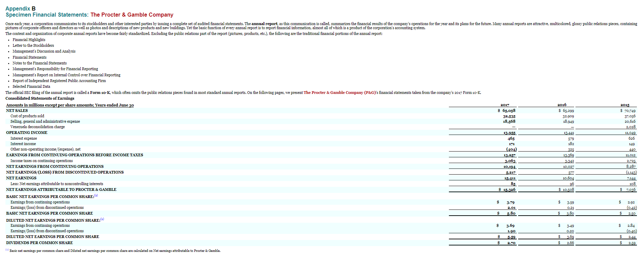Click "Income taxes on continuing operations" label
644x259 pixels.
41,161
